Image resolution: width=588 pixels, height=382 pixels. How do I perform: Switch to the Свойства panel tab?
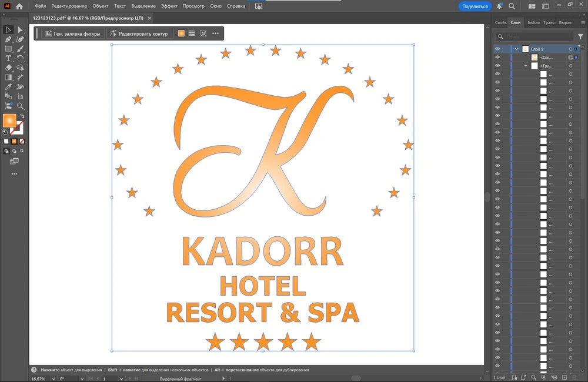500,22
